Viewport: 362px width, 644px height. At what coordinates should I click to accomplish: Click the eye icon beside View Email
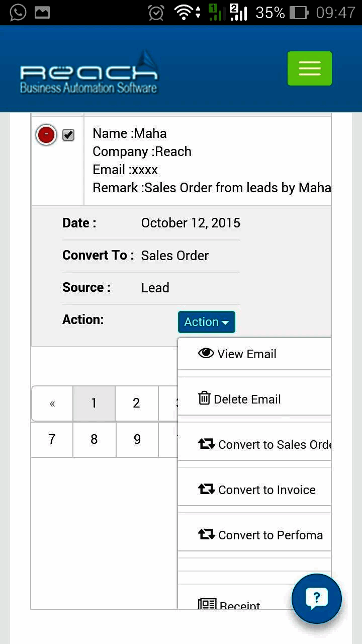(206, 353)
